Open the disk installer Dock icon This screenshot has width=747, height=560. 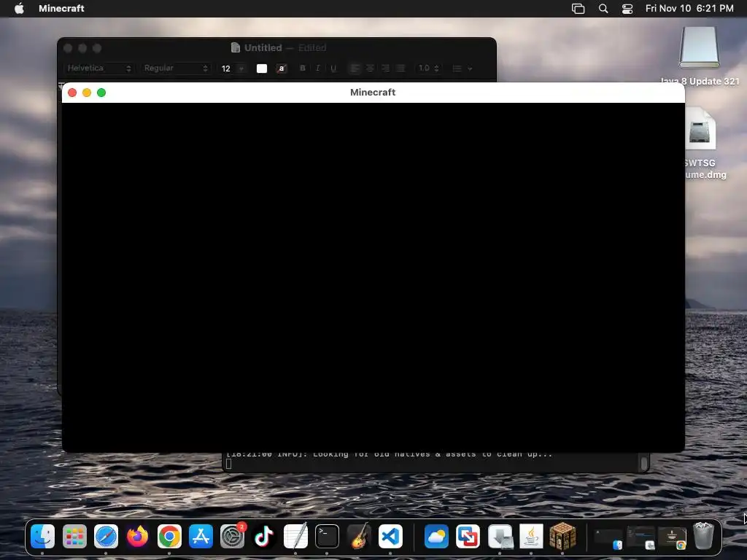tap(500, 536)
